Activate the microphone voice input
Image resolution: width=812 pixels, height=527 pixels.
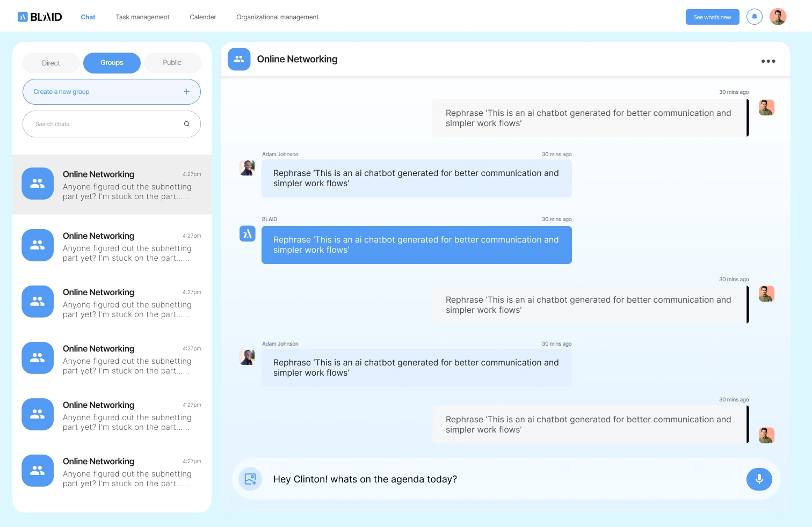pos(759,479)
